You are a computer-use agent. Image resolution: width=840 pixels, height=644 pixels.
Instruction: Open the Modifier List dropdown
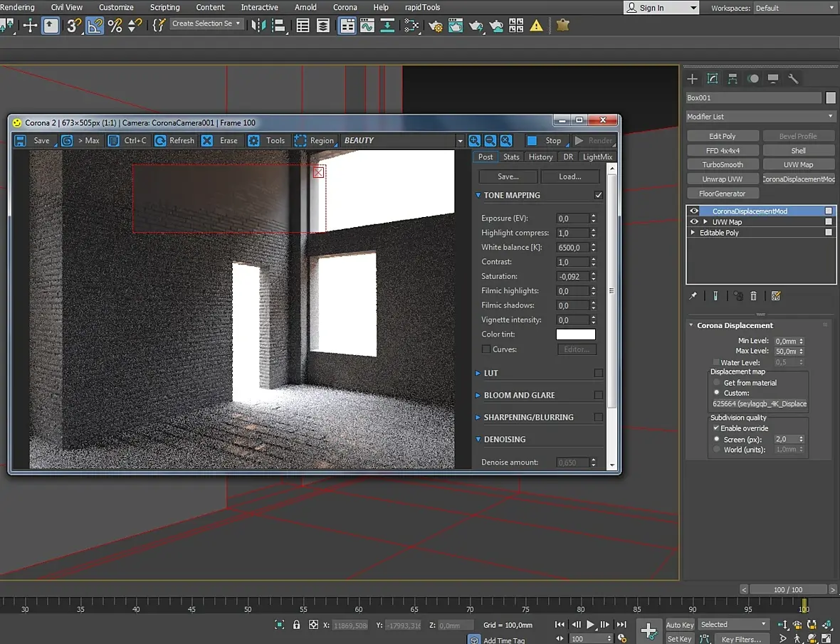tap(761, 116)
